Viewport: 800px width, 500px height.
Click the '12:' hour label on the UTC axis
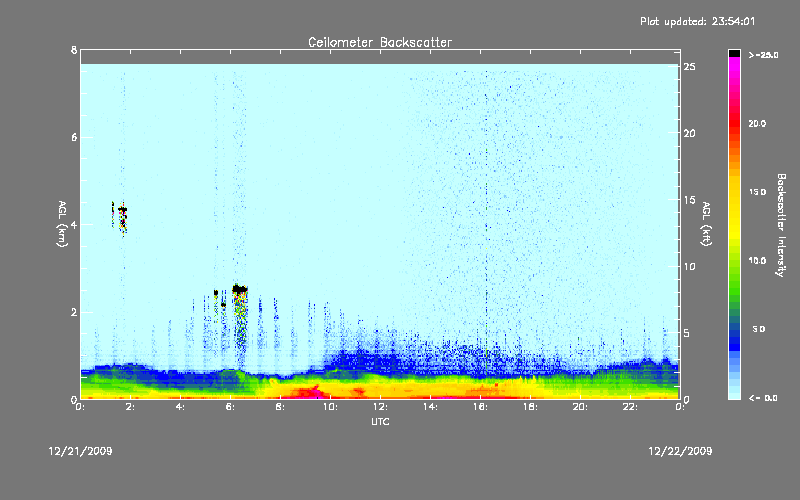pos(380,407)
